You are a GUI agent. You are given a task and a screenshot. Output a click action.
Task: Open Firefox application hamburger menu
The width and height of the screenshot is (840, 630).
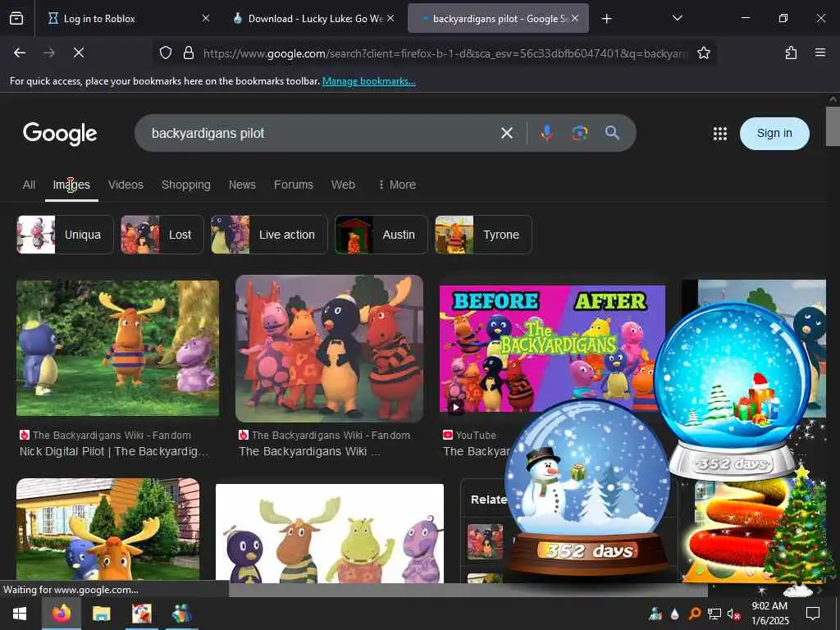819,52
